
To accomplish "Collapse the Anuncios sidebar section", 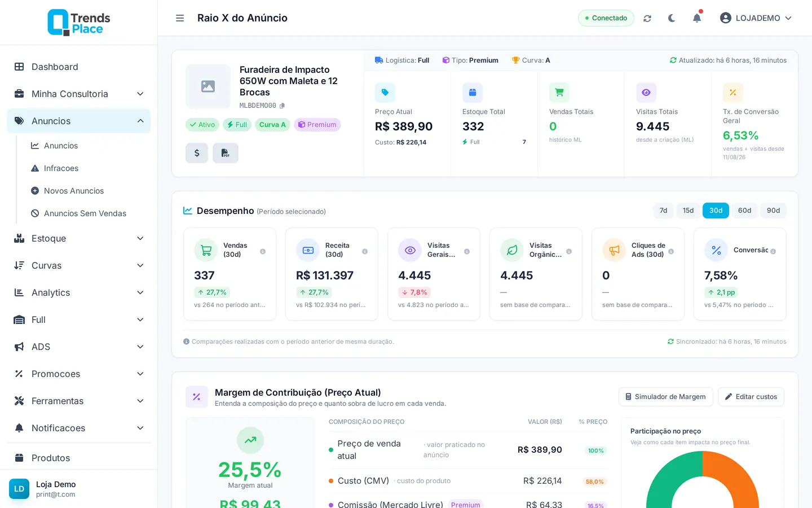I will tap(79, 121).
